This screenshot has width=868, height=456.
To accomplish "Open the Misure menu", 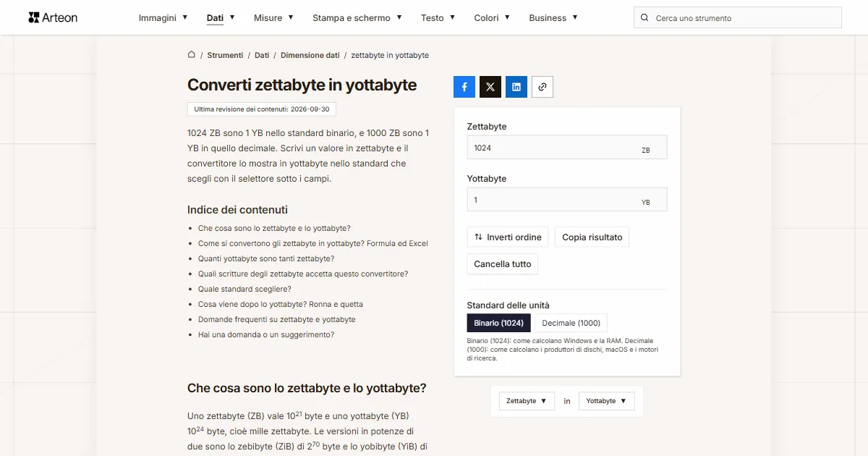I will click(273, 17).
